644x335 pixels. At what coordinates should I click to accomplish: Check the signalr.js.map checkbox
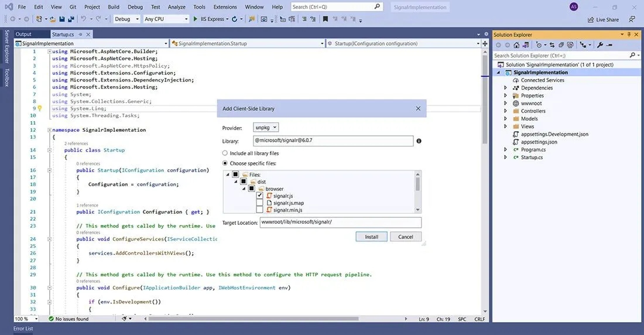point(259,203)
